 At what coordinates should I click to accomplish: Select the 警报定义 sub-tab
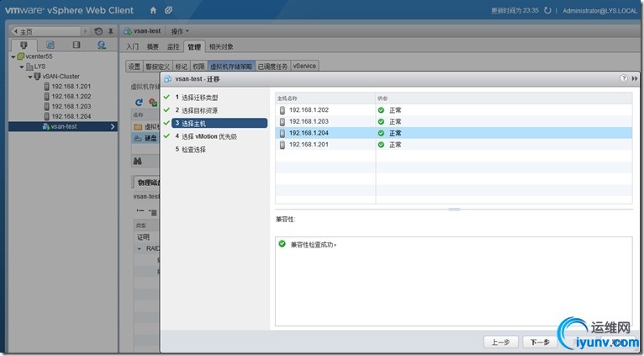(x=158, y=66)
